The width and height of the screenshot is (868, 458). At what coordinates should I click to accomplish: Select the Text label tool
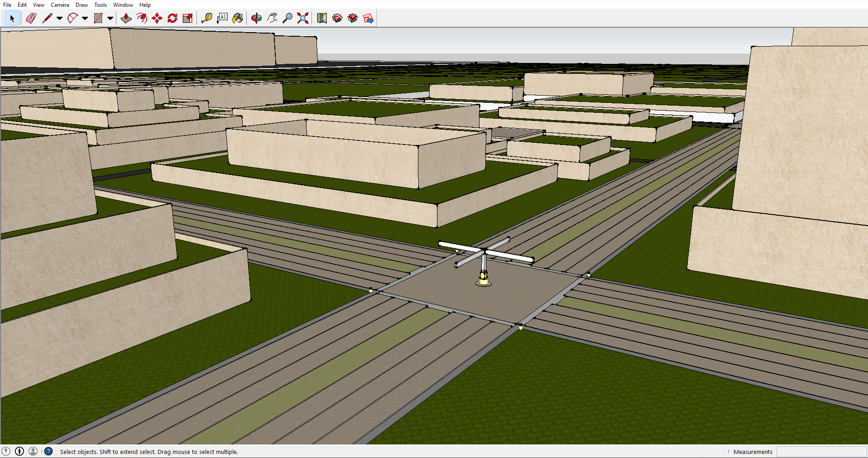[x=222, y=19]
